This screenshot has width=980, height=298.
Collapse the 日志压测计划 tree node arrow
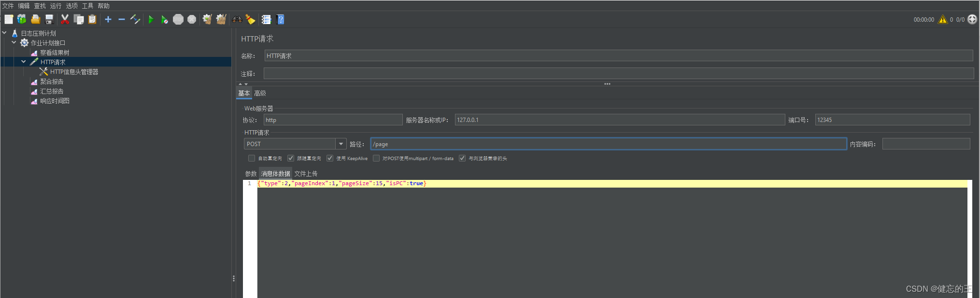click(4, 33)
